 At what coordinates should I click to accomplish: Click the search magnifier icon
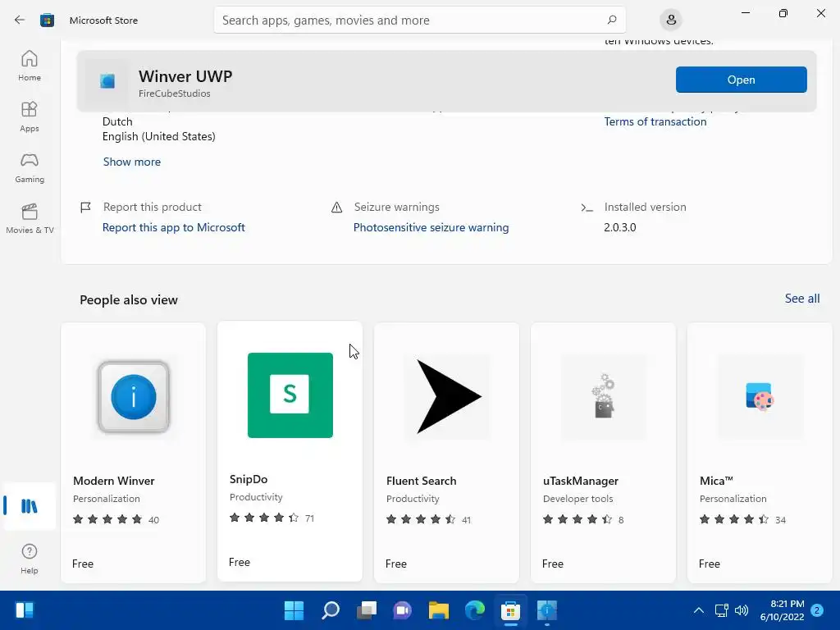tap(612, 20)
